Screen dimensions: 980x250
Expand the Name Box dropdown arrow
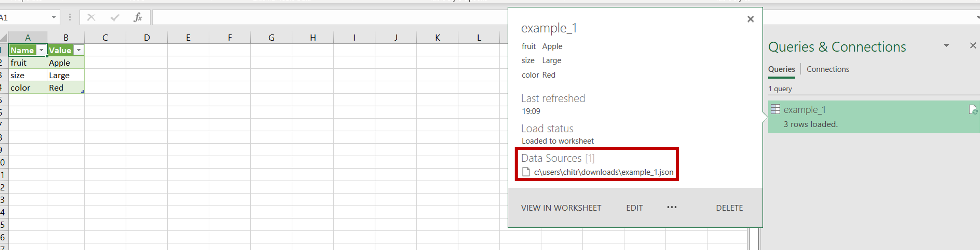point(54,18)
